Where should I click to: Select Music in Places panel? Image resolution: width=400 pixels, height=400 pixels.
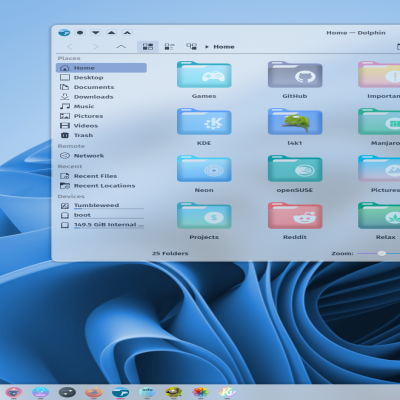coord(101,106)
